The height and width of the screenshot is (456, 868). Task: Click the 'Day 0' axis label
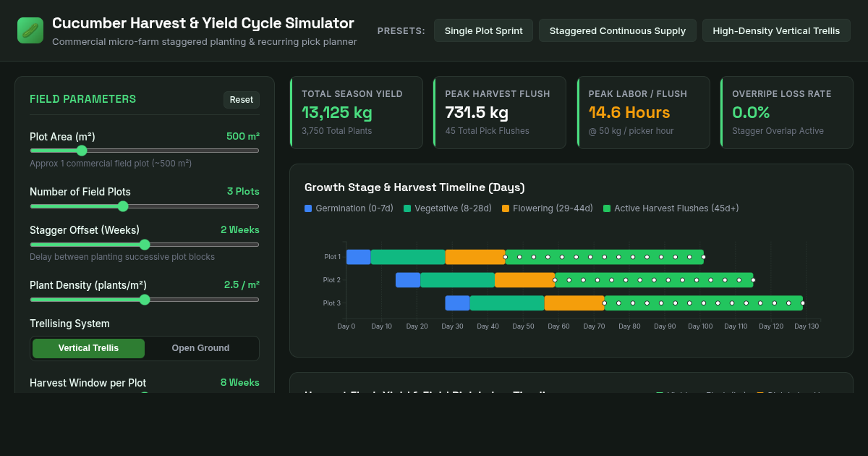[x=346, y=326]
